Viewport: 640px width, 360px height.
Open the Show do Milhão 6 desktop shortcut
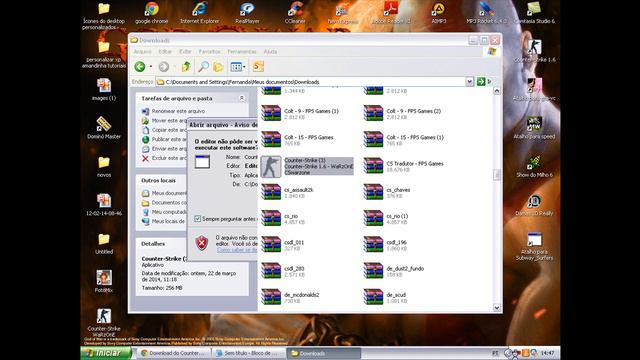tap(534, 166)
